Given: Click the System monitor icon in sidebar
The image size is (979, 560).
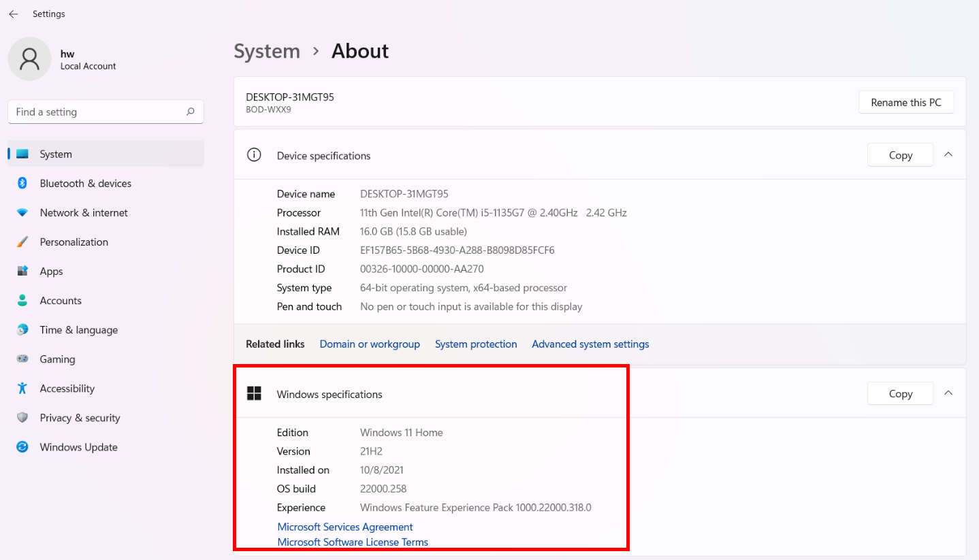Looking at the screenshot, I should 22,154.
